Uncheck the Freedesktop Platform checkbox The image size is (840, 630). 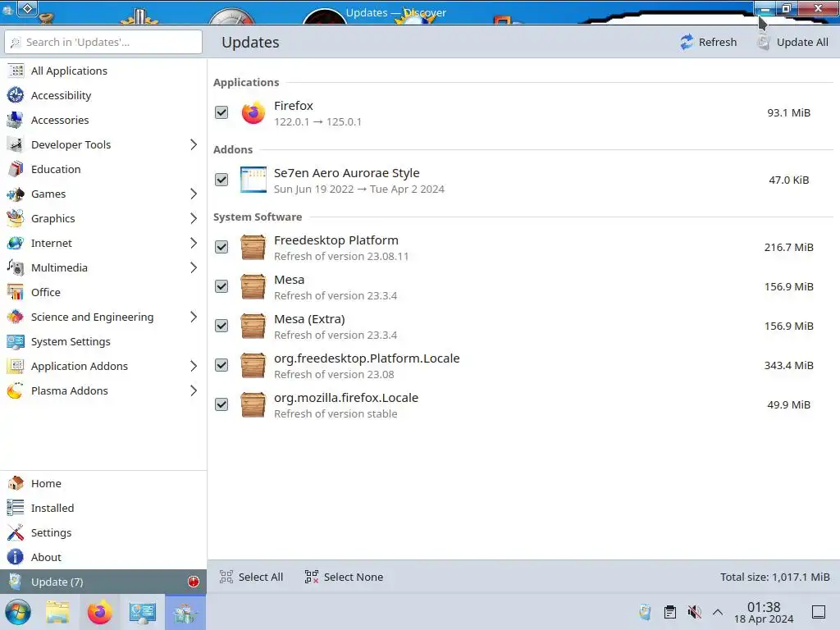click(x=221, y=247)
